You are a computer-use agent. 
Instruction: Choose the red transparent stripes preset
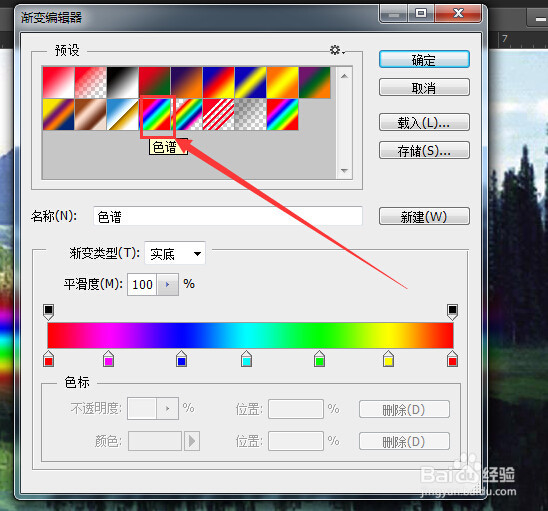click(x=218, y=115)
